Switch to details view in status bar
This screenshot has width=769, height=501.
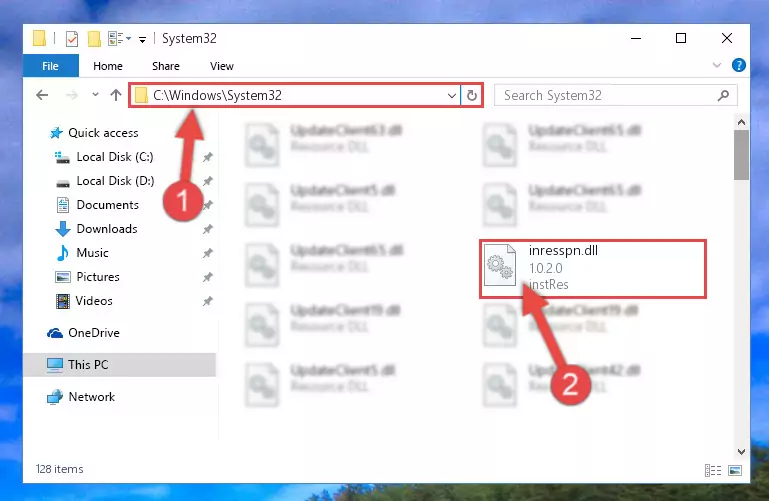click(713, 471)
